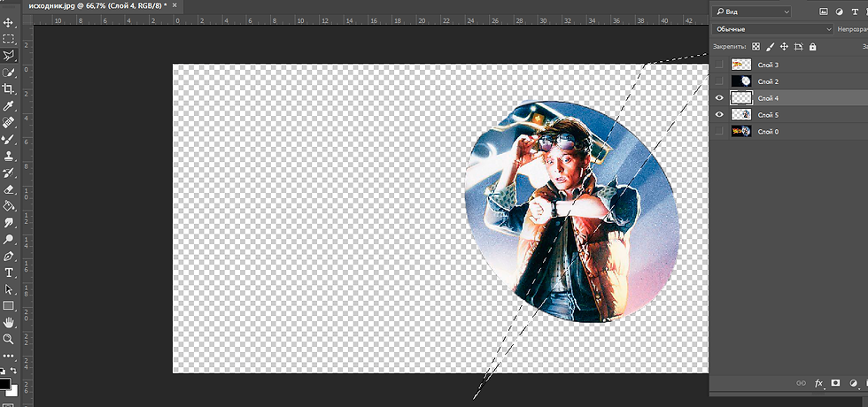
Task: Toggle prevent auto-nesting artboard lock
Action: (x=798, y=47)
